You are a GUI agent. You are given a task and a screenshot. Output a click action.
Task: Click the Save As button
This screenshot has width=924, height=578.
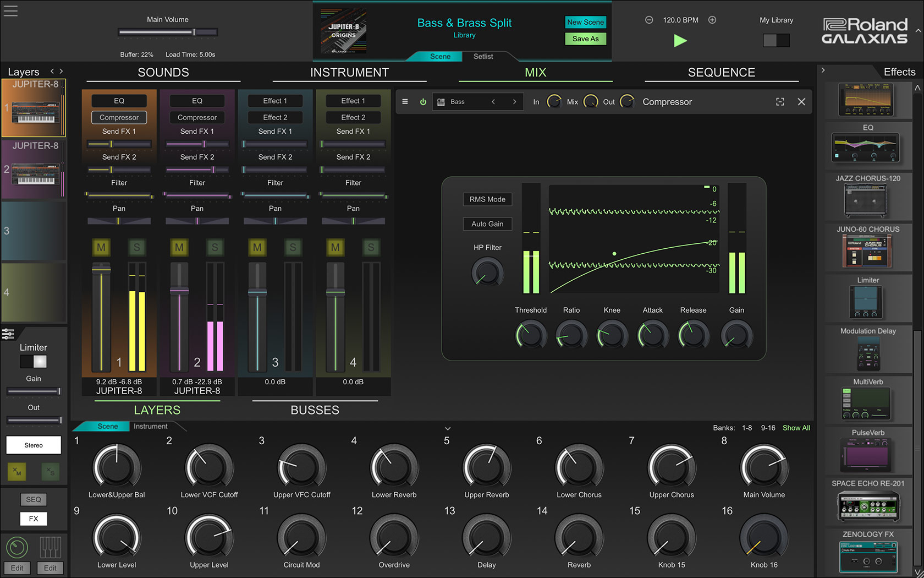pyautogui.click(x=586, y=39)
